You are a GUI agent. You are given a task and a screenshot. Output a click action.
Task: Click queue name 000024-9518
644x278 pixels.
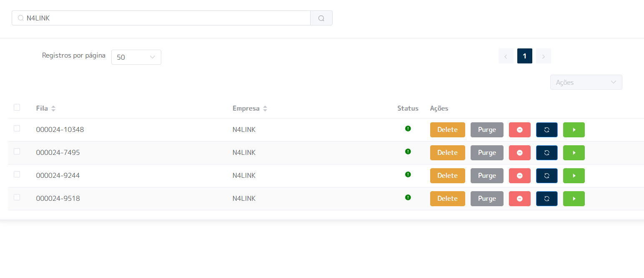click(58, 199)
